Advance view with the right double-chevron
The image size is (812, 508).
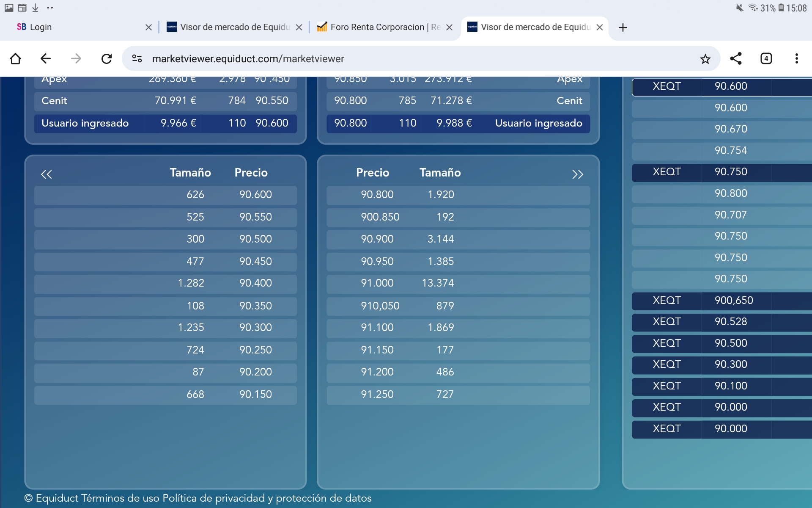[578, 174]
